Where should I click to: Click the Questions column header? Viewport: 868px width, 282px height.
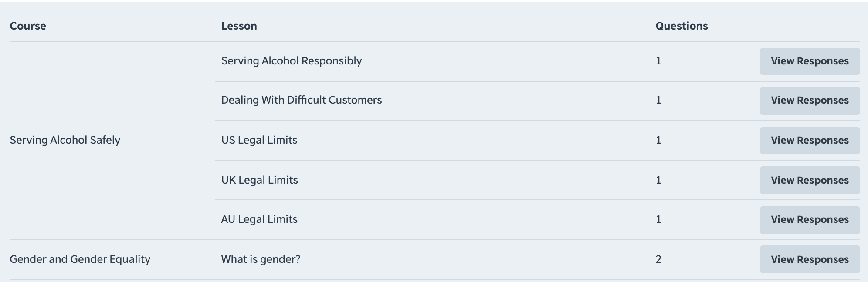coord(682,26)
